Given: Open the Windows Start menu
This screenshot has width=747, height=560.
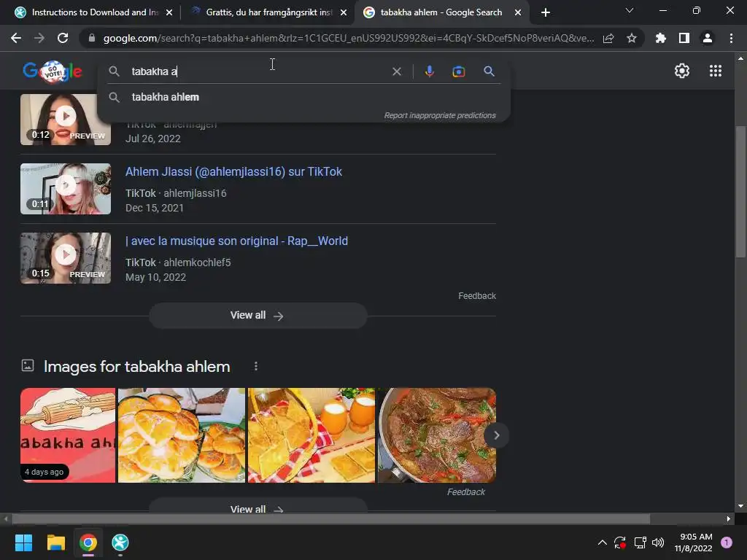Looking at the screenshot, I should tap(24, 542).
